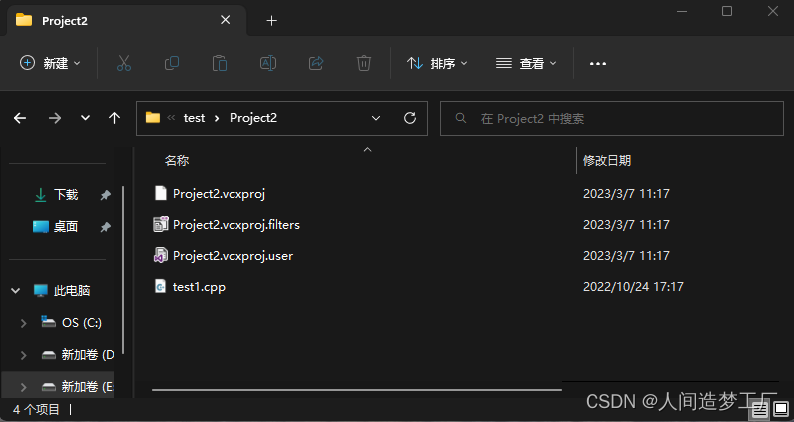794x422 pixels.
Task: Sort by the 修改日期 column header
Action: (607, 161)
